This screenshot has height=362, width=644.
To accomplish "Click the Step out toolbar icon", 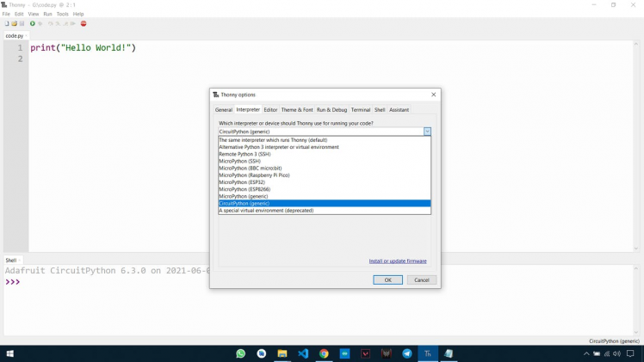I will (x=65, y=24).
